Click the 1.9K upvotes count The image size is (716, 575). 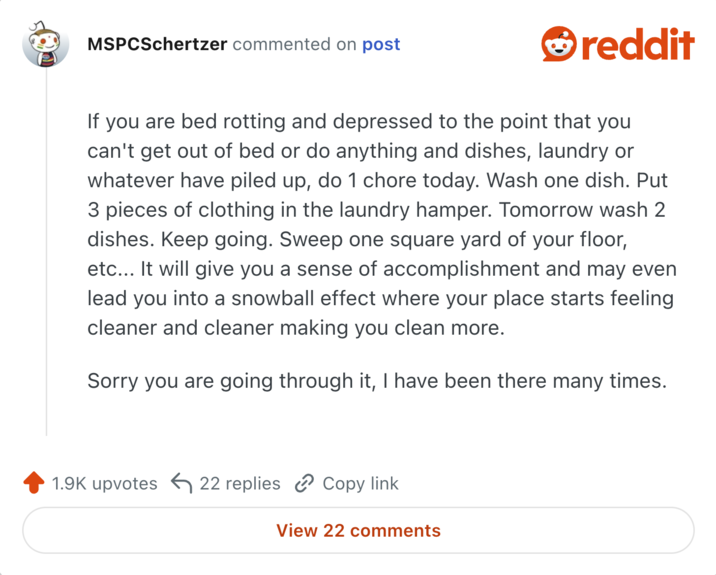click(104, 484)
